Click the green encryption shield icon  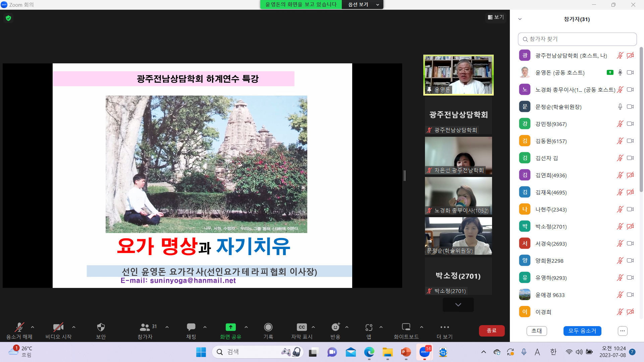(8, 18)
